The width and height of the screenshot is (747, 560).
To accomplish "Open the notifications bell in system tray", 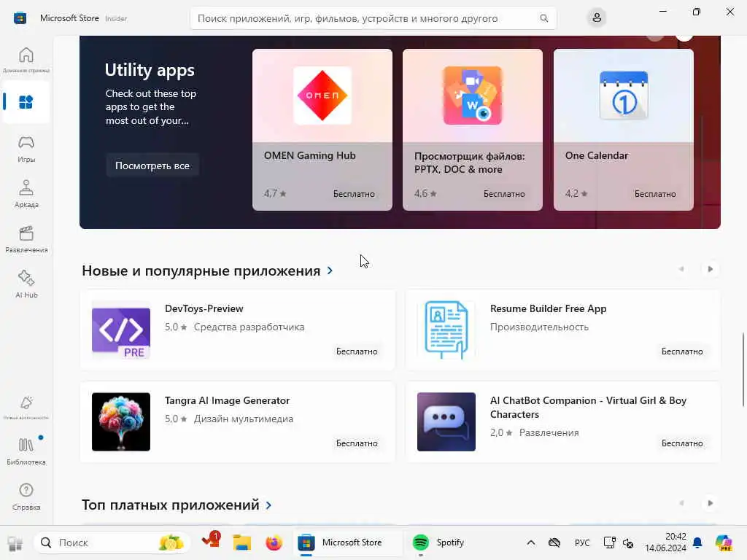I will pyautogui.click(x=697, y=542).
